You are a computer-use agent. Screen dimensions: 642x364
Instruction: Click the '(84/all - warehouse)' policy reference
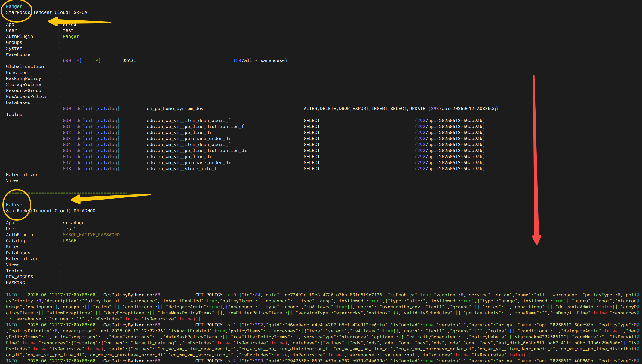coord(260,60)
